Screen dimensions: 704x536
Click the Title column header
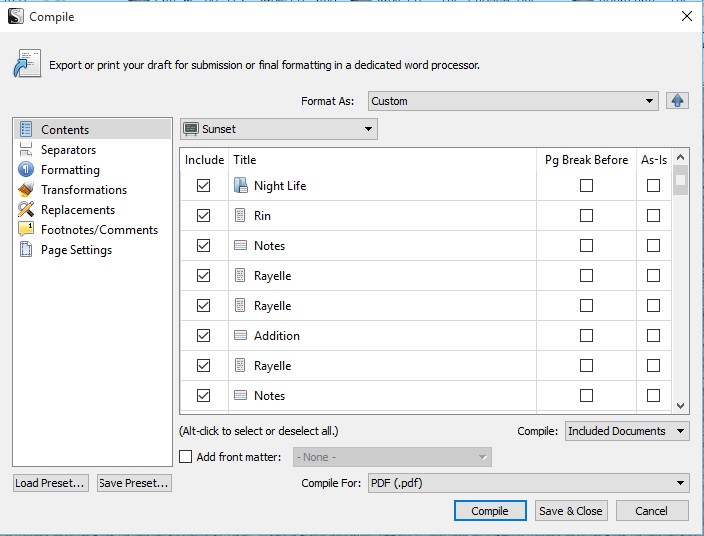[245, 160]
